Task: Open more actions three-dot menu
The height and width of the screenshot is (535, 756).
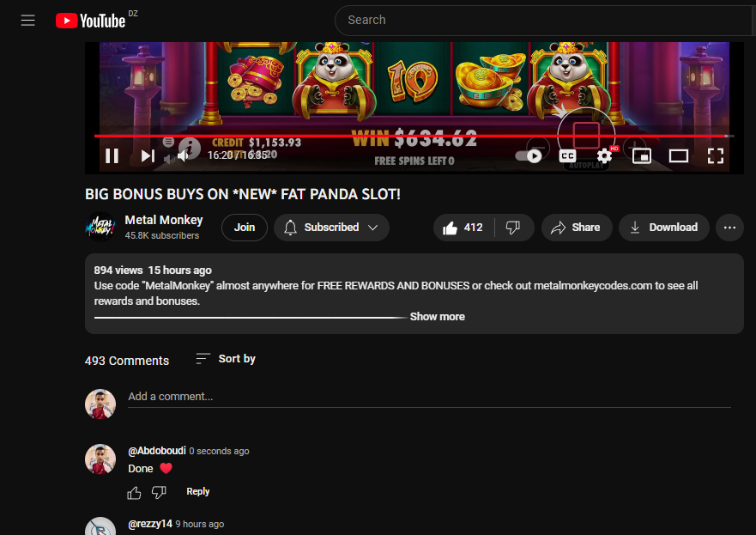Action: point(729,228)
